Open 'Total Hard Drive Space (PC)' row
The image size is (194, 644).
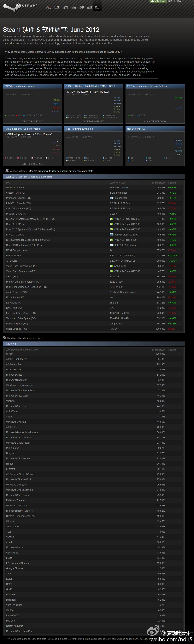point(94,318)
